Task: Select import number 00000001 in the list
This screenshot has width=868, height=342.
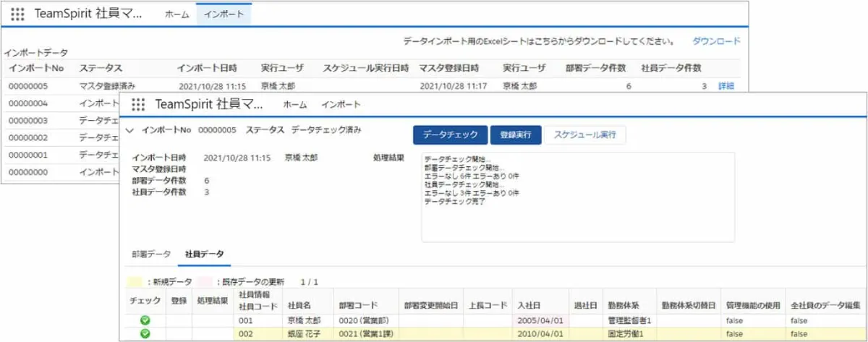Action: (28, 155)
